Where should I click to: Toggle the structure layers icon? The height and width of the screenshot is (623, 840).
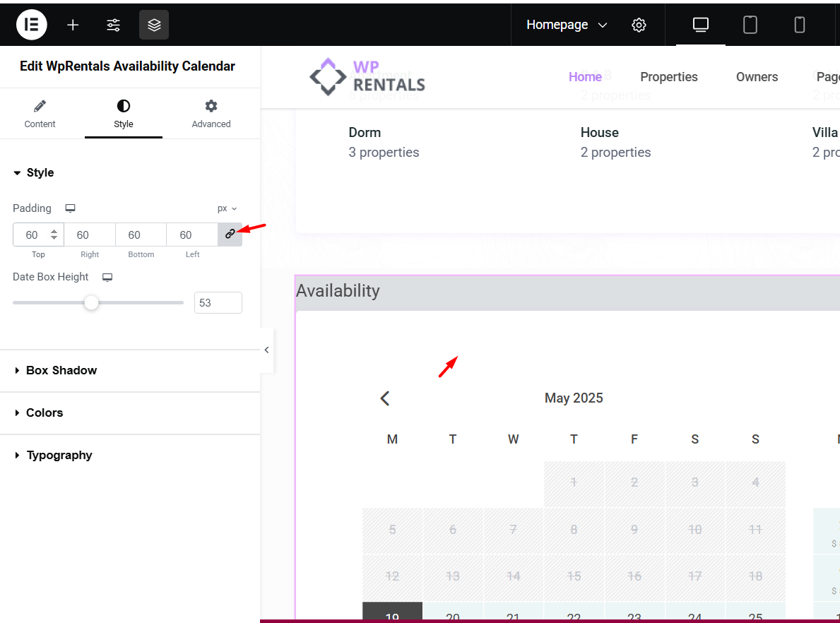point(154,25)
